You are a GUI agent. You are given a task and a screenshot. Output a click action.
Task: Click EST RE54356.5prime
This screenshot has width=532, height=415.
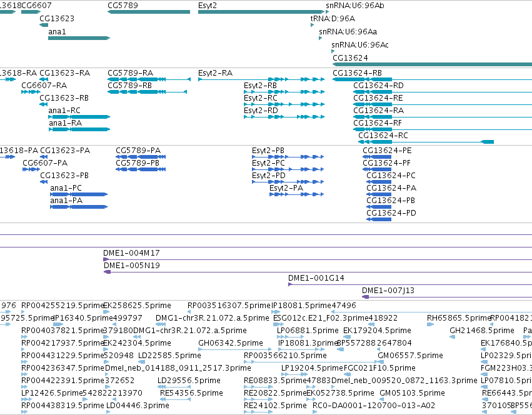click(191, 393)
